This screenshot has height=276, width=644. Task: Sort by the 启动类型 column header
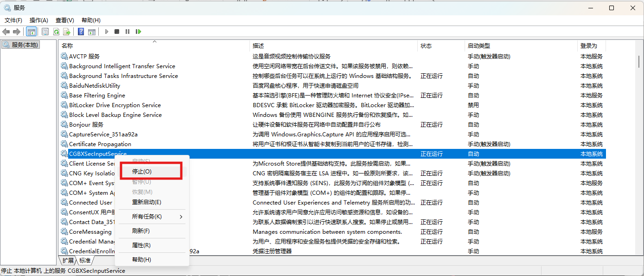pyautogui.click(x=479, y=45)
